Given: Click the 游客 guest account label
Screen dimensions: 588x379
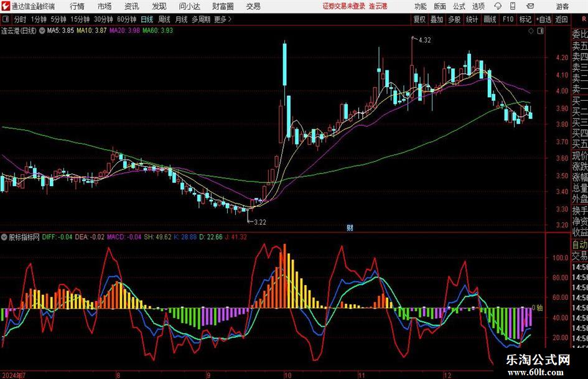Looking at the screenshot, I should click(562, 6).
